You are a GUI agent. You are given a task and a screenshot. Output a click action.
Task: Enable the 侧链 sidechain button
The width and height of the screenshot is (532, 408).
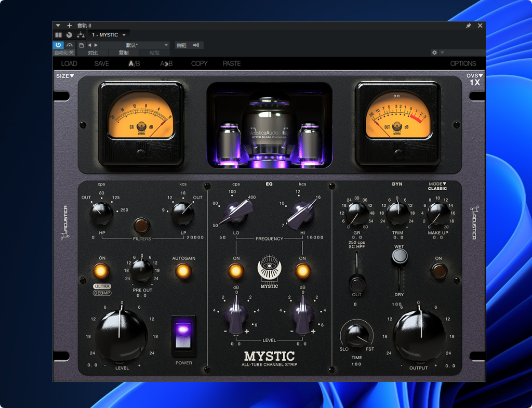[x=189, y=45]
